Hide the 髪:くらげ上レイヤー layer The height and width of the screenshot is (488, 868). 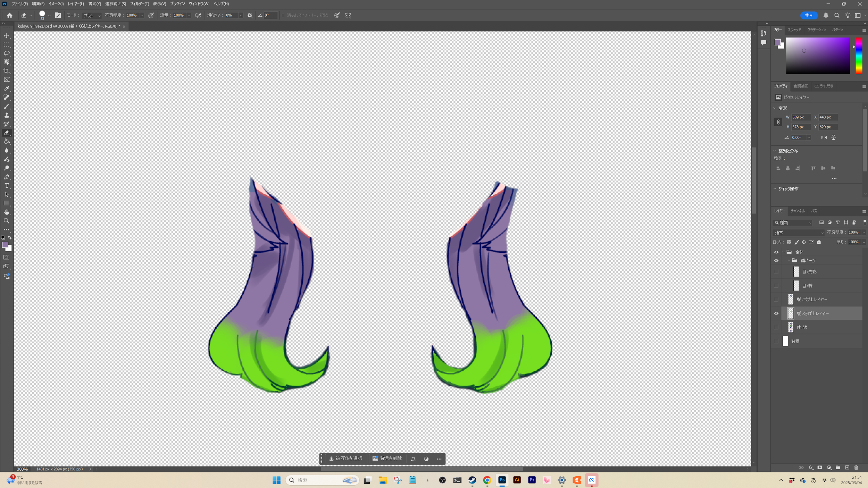[776, 313]
